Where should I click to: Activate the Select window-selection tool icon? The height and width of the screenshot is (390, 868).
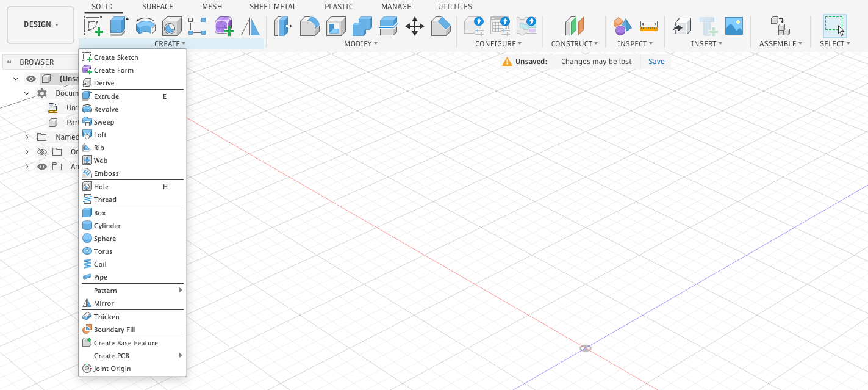[834, 26]
